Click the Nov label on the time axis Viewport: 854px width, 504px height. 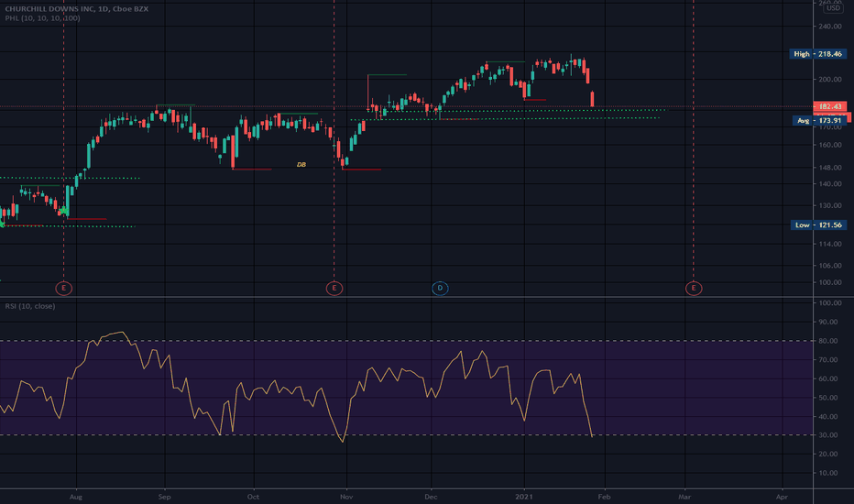click(346, 497)
